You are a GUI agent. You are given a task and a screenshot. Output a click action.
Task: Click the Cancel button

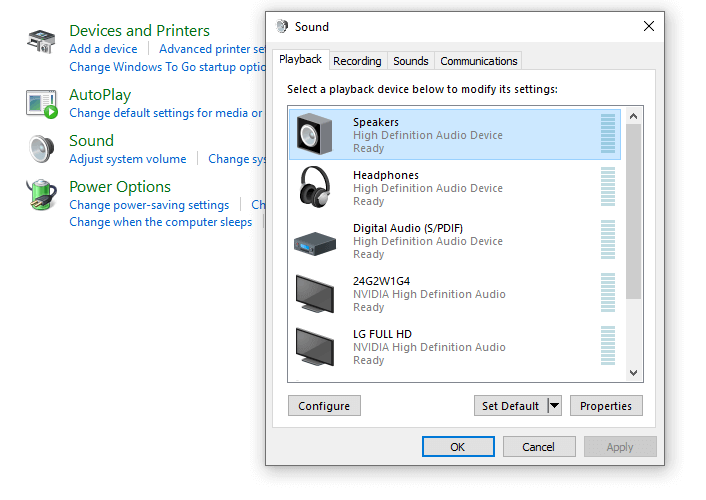pyautogui.click(x=539, y=446)
